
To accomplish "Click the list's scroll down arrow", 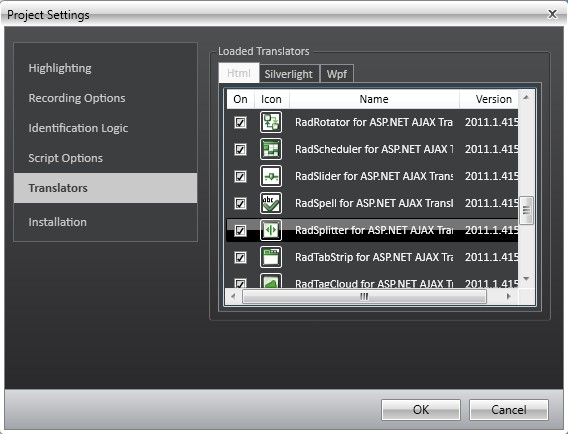I will point(526,279).
